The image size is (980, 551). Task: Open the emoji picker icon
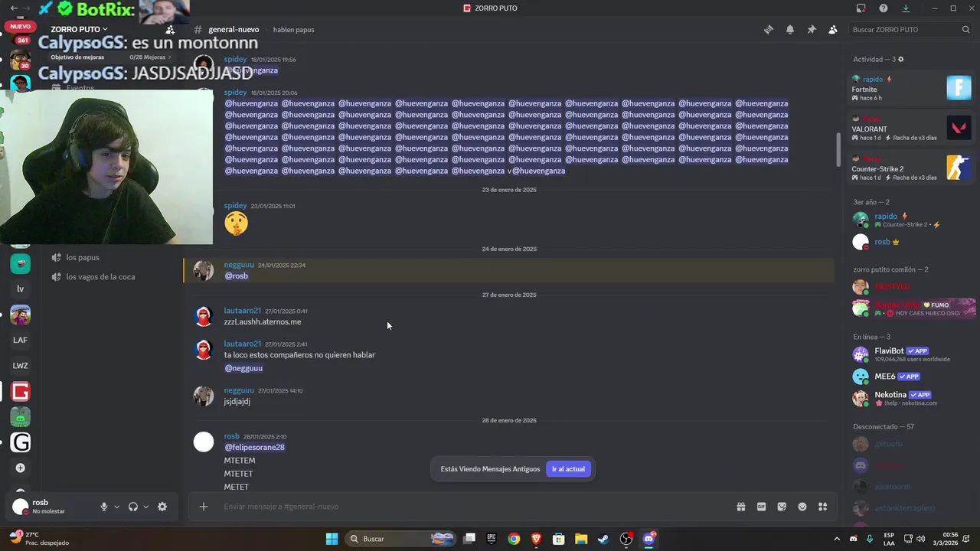[802, 507]
